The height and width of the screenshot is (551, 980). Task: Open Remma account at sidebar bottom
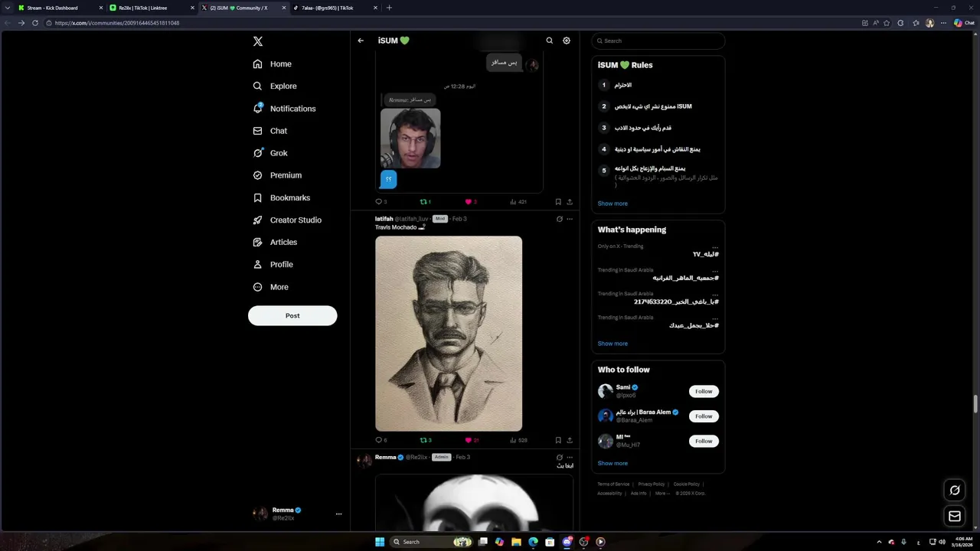point(296,514)
